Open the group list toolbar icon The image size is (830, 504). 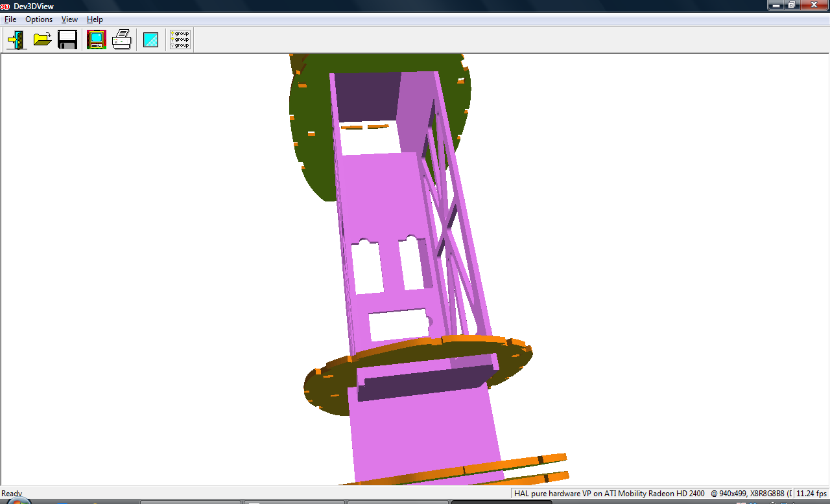tap(180, 40)
